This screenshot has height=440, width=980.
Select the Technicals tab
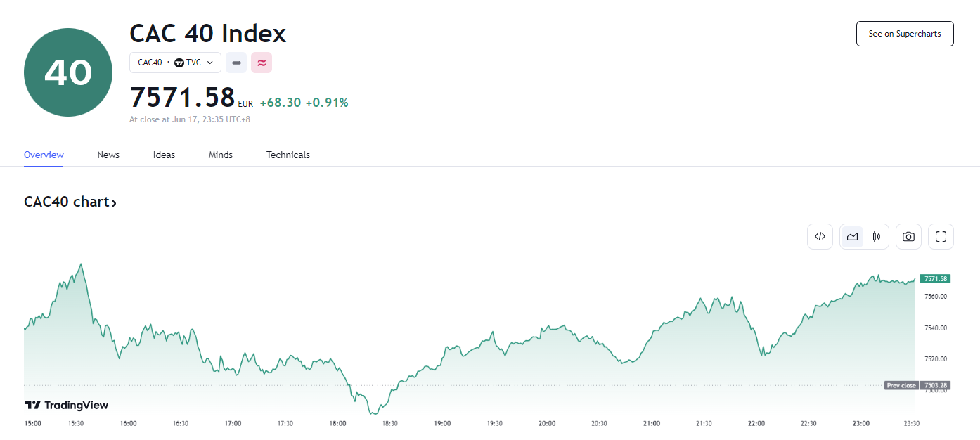[x=288, y=155]
